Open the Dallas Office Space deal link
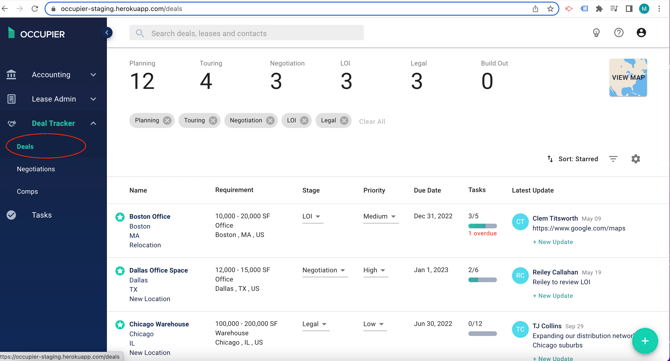This screenshot has height=361, width=670. (159, 270)
